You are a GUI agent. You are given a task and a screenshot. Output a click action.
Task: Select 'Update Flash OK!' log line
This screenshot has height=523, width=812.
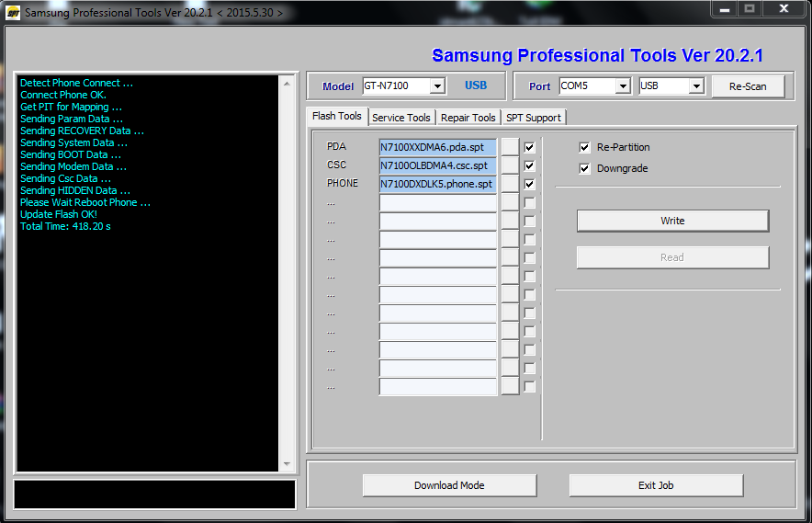tap(59, 214)
